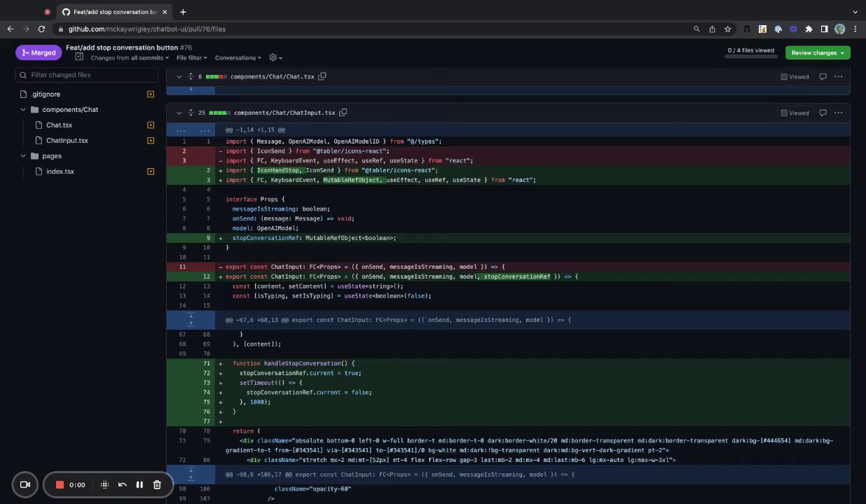Expand hidden lines above line 98
Viewport: 866px width, 504px height.
191,475
